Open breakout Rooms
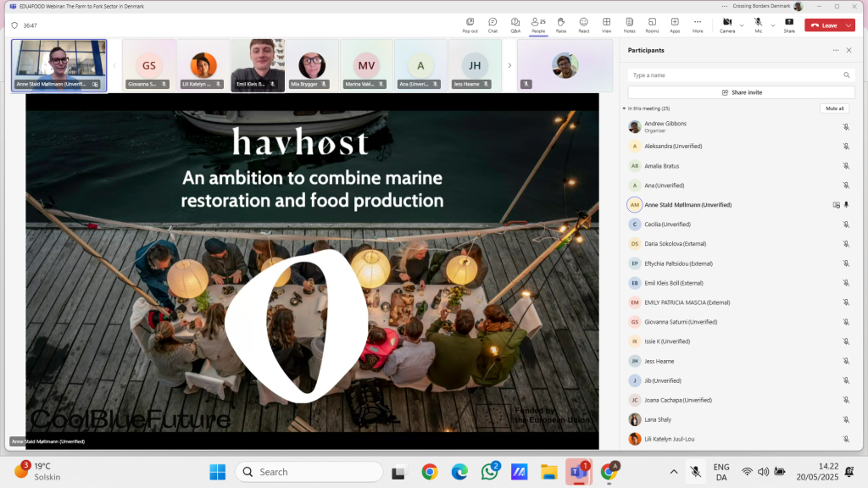 pos(652,25)
